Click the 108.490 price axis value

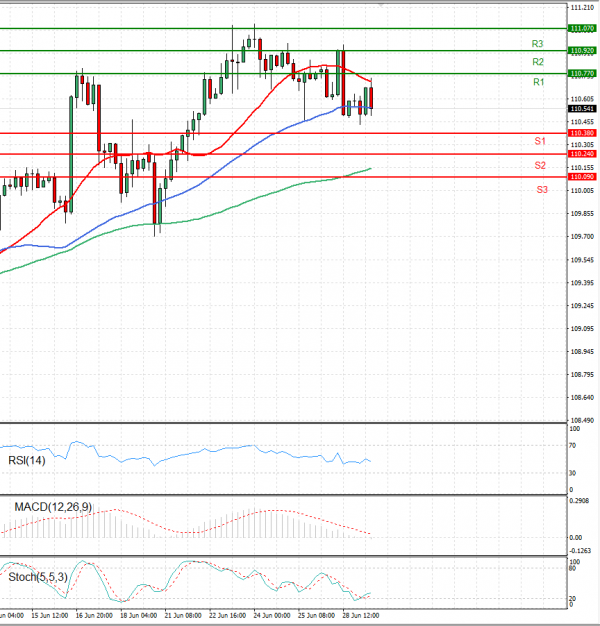tap(582, 420)
